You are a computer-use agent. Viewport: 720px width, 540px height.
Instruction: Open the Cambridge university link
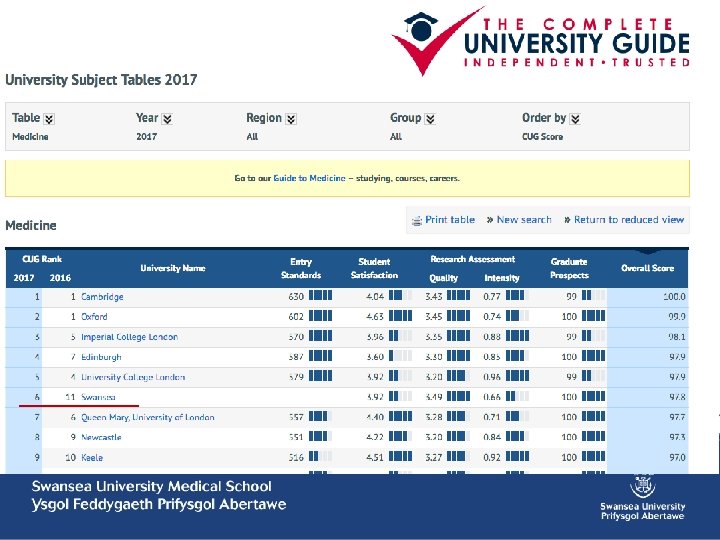102,297
